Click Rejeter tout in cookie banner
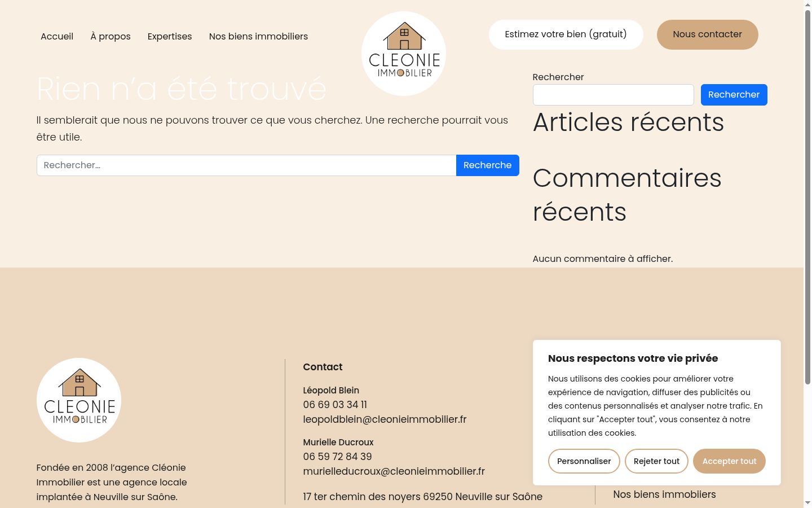Viewport: 812px width, 508px height. 657,461
